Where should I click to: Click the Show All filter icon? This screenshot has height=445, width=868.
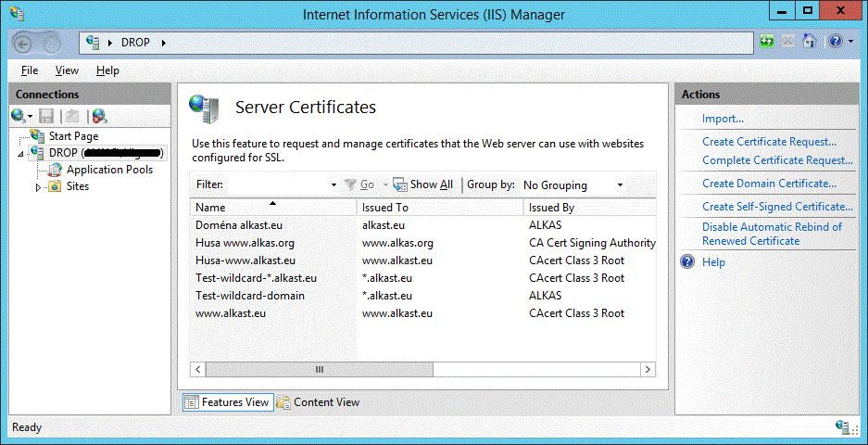(400, 184)
